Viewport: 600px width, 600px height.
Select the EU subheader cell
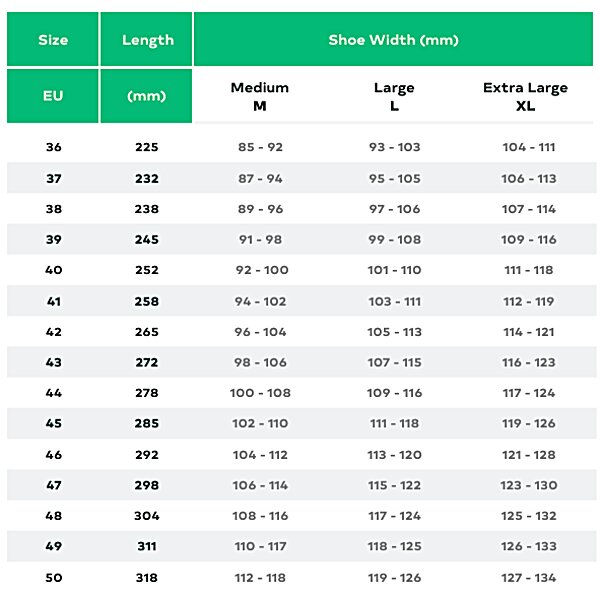pos(53,96)
